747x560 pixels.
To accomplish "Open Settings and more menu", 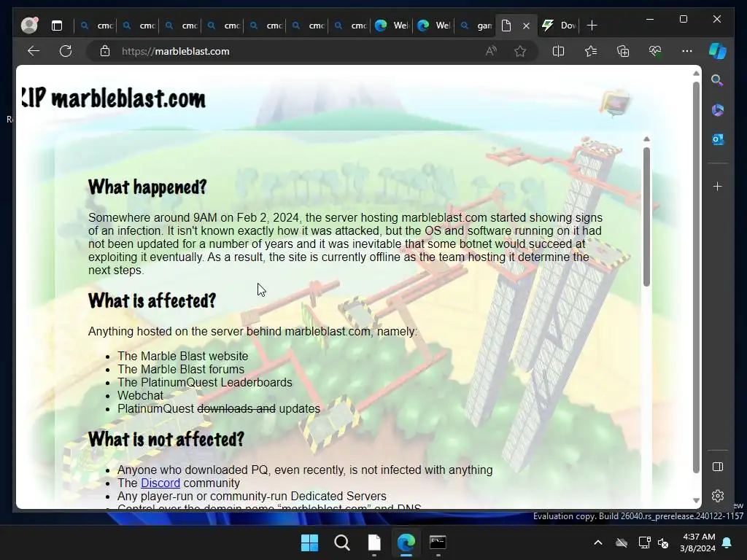I will (x=687, y=51).
